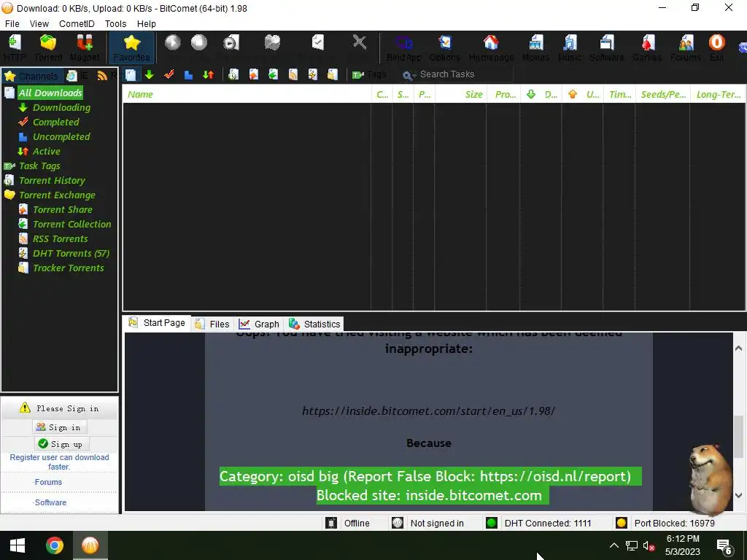Open Bind App from toolbar
Image resolution: width=747 pixels, height=560 pixels.
coord(403,47)
